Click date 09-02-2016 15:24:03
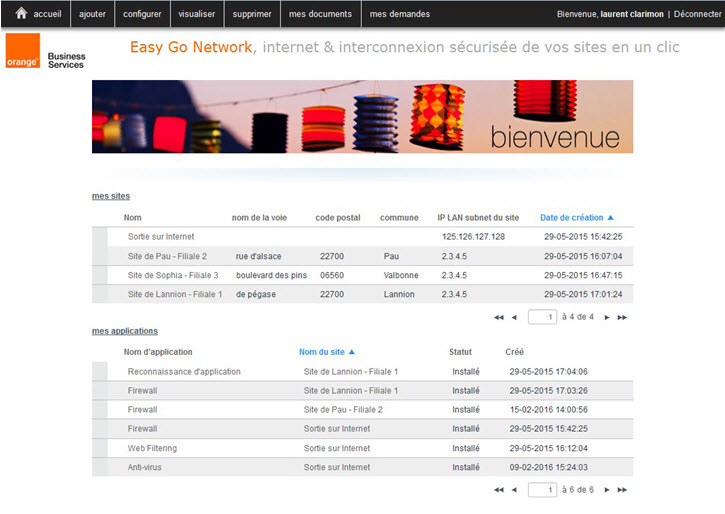The width and height of the screenshot is (725, 514). click(548, 467)
